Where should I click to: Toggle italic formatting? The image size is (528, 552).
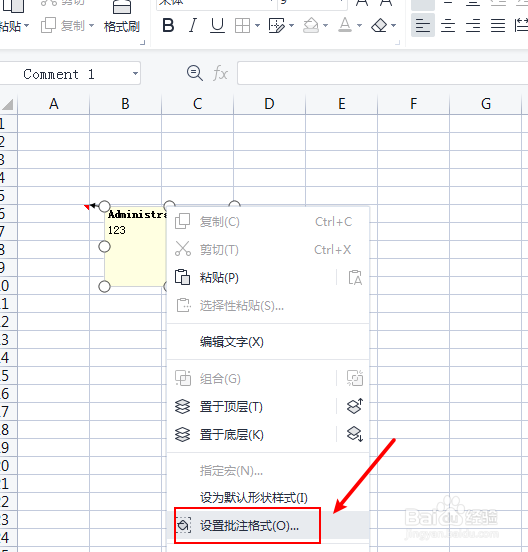[193, 25]
